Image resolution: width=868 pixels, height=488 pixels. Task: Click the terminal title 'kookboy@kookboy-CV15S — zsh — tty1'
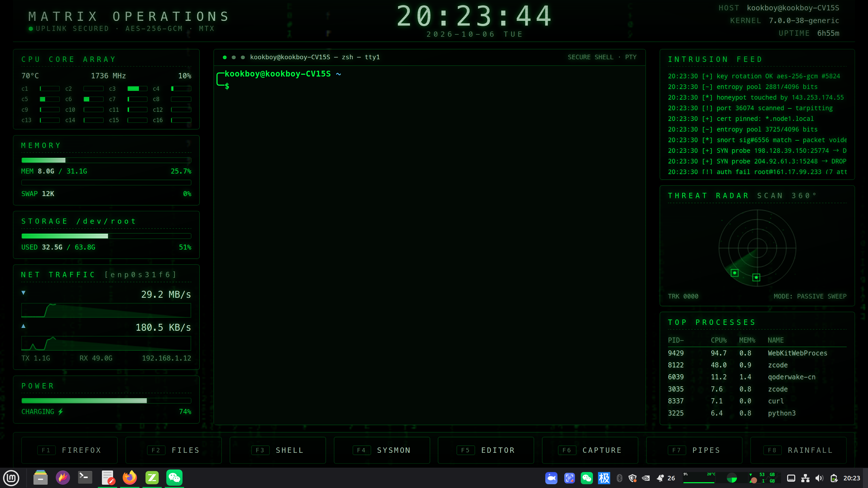point(315,57)
